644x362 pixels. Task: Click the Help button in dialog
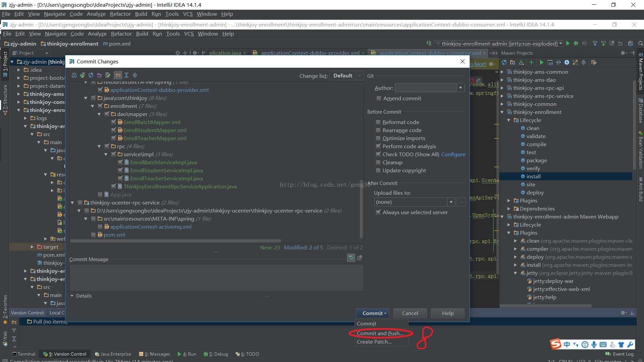coord(448,313)
